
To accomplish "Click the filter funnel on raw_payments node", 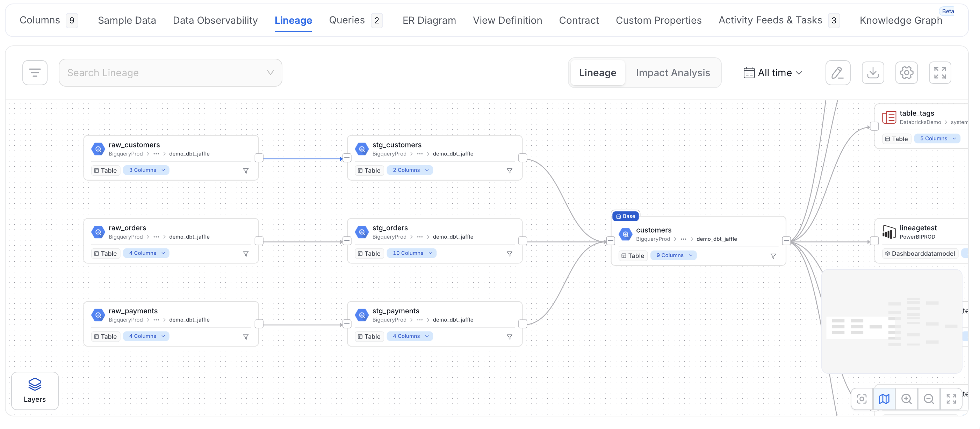I will point(246,336).
